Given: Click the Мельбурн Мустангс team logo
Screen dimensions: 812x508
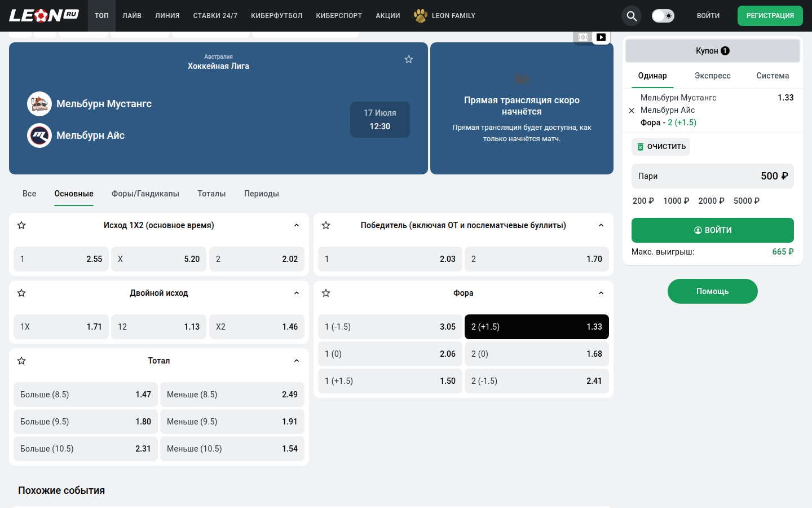Looking at the screenshot, I should (39, 104).
